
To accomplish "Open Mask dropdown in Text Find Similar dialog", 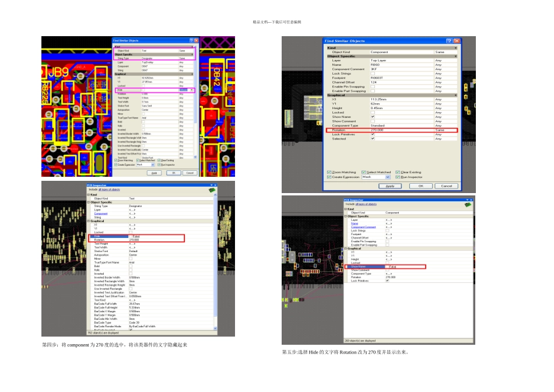I will (153, 164).
